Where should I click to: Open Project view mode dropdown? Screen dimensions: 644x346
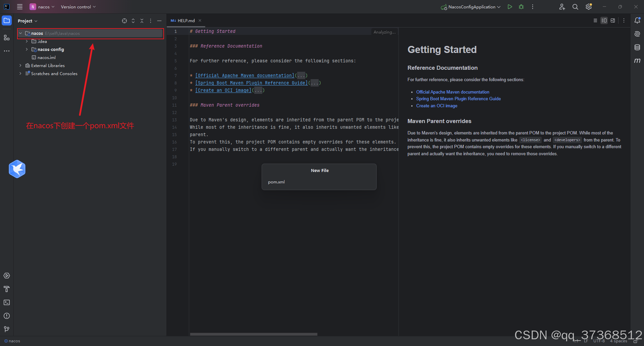click(28, 21)
